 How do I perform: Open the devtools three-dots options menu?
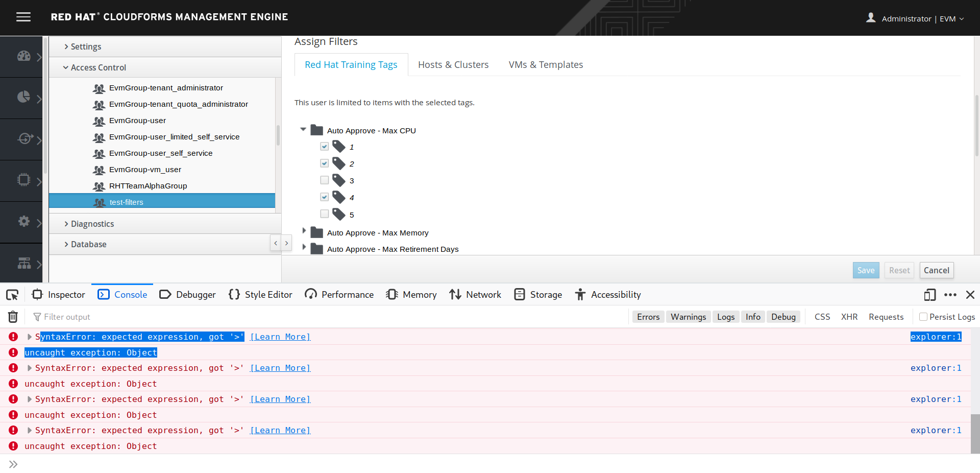(950, 295)
